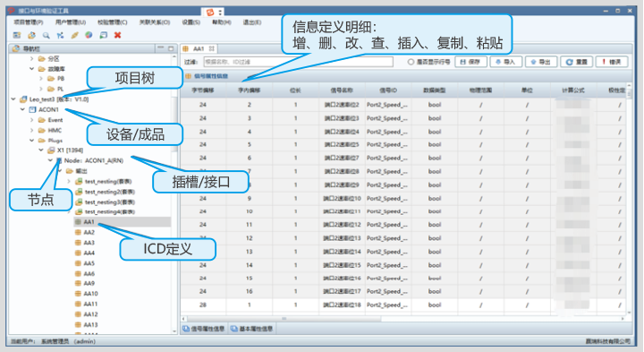
Task: Click the pencil edit icon in toolbar
Action: 75,35
